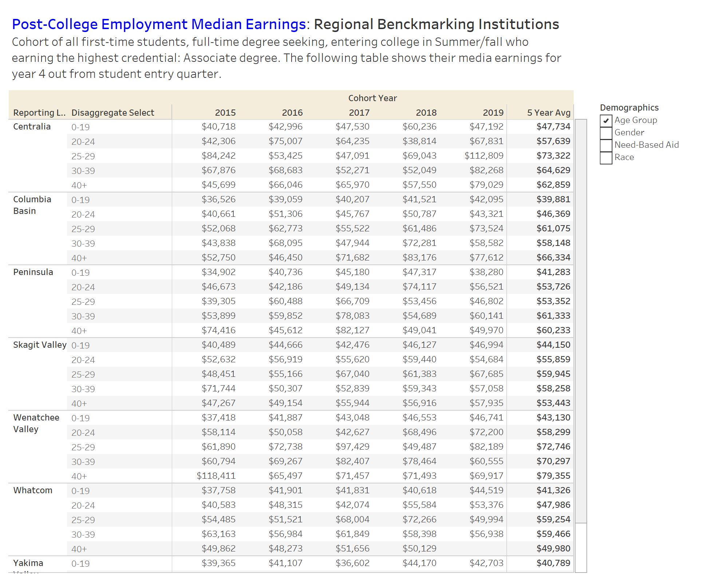
Task: Click the Demographics filter title
Action: [629, 108]
